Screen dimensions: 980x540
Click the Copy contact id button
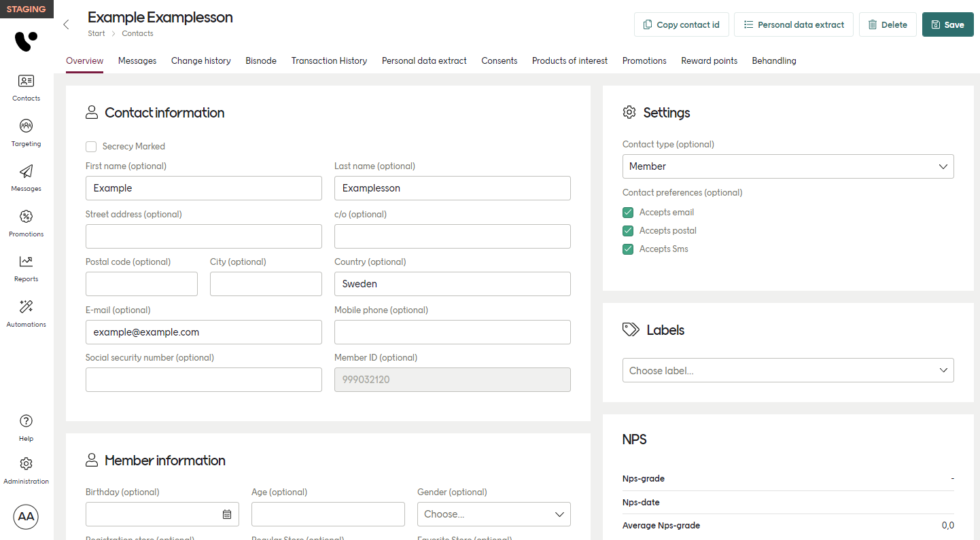681,24
